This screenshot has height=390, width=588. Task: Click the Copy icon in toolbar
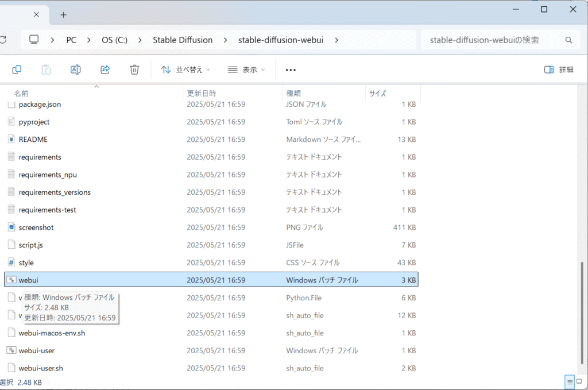(x=17, y=69)
